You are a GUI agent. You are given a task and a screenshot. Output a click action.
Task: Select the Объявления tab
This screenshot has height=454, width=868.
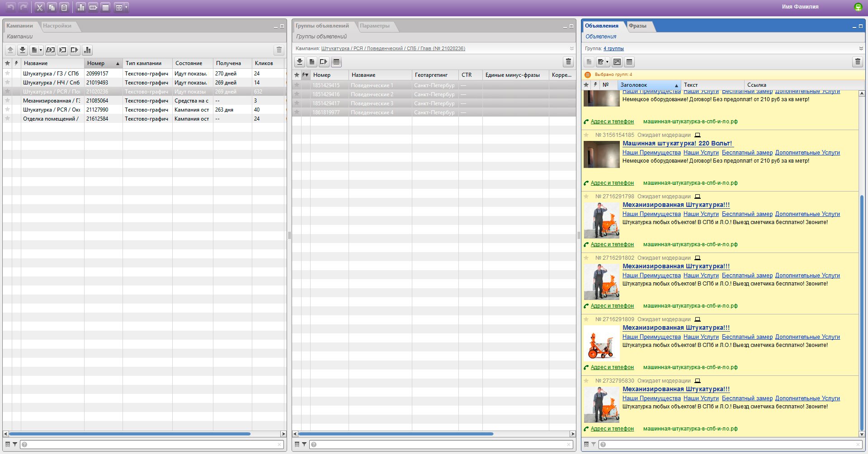pyautogui.click(x=601, y=26)
